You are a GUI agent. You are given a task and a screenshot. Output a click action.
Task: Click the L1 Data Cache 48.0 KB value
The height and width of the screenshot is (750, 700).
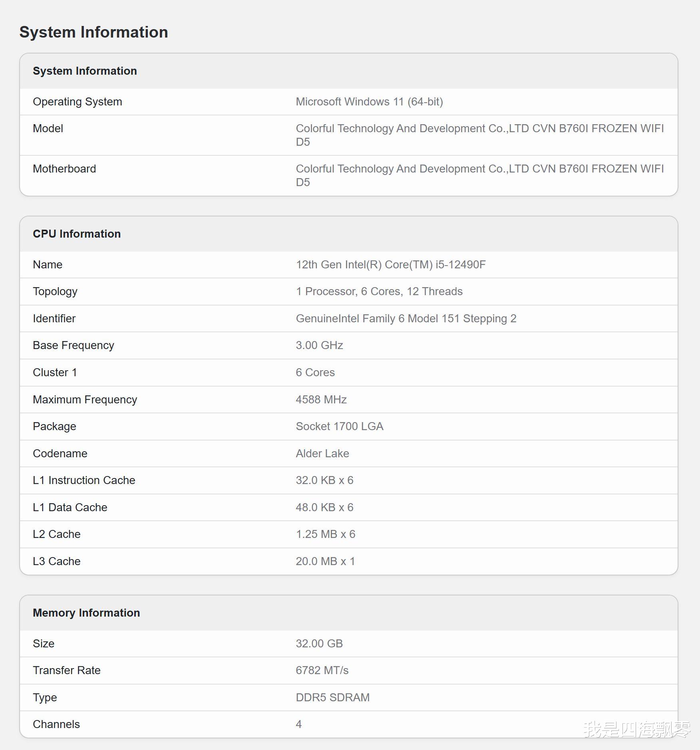[x=324, y=508]
